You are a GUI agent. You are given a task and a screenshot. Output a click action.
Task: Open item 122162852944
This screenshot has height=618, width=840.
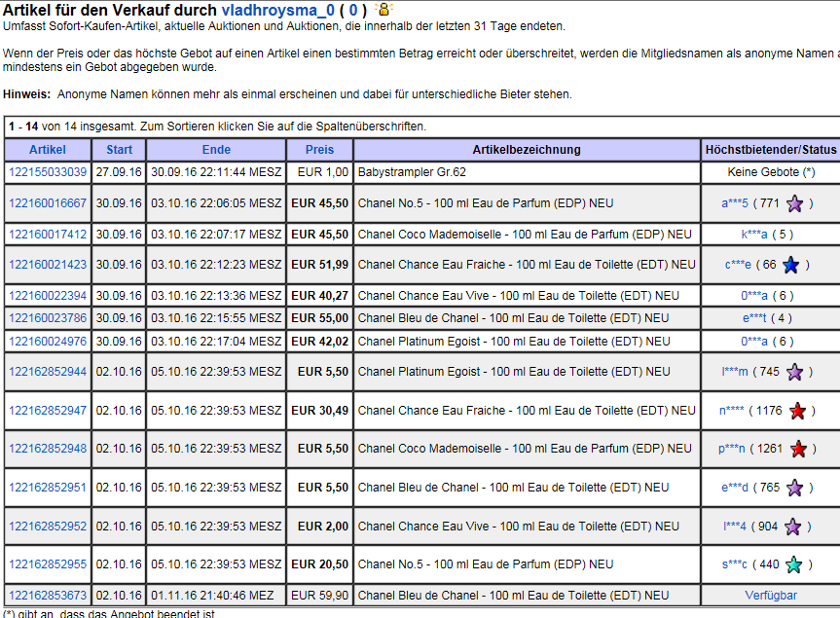point(48,372)
